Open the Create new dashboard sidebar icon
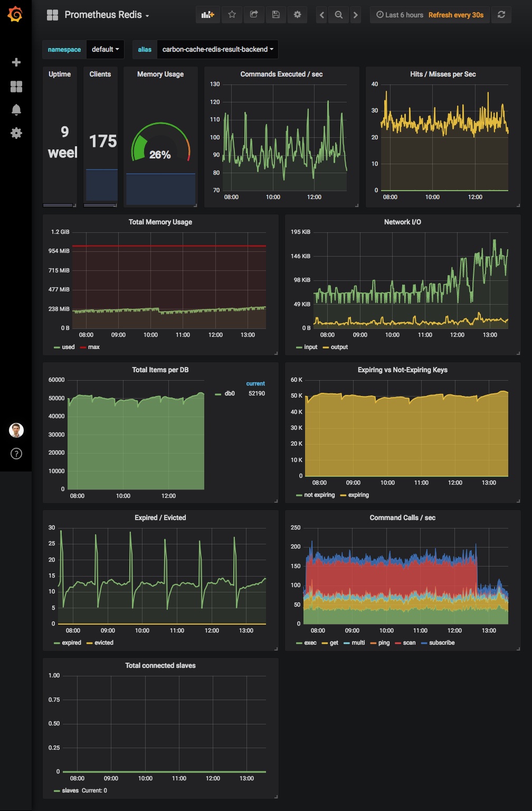The width and height of the screenshot is (532, 811). (x=16, y=62)
